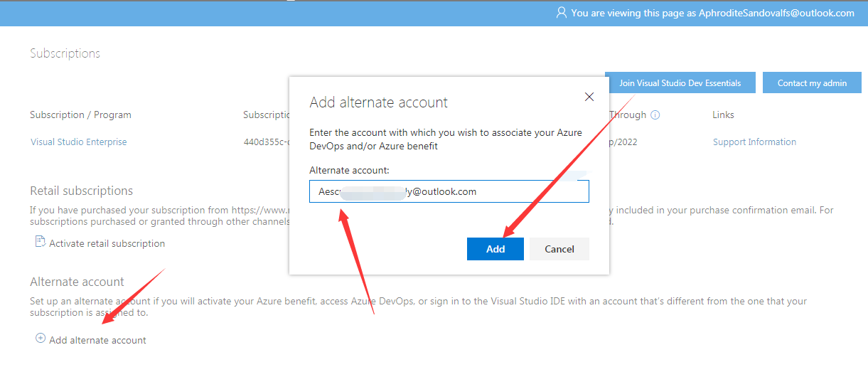Click the Subscription / Program column header
The image size is (868, 372).
tap(80, 115)
